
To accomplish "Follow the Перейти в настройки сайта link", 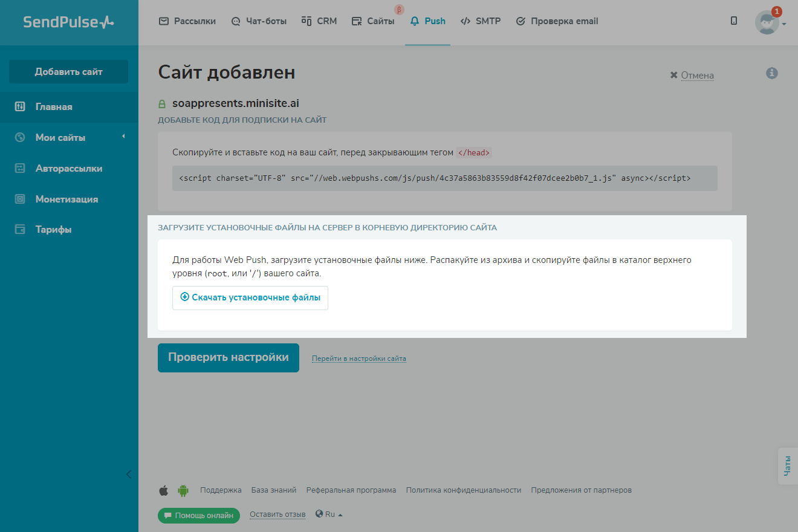I will click(x=358, y=358).
